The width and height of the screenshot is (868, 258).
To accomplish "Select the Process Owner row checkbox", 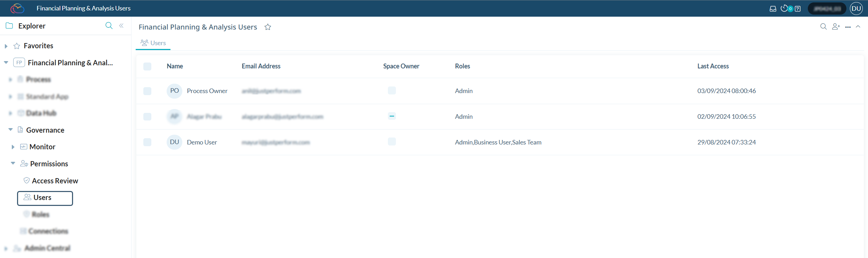I will [x=148, y=91].
